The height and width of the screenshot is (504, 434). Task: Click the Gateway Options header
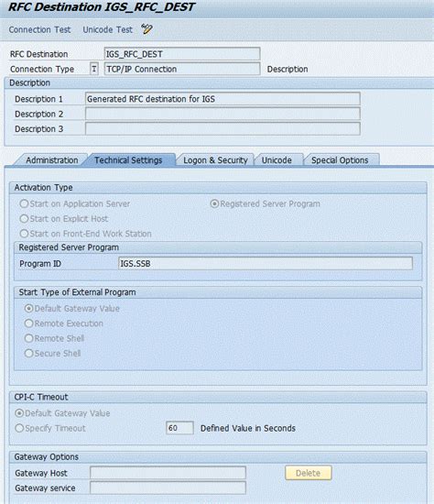[47, 456]
